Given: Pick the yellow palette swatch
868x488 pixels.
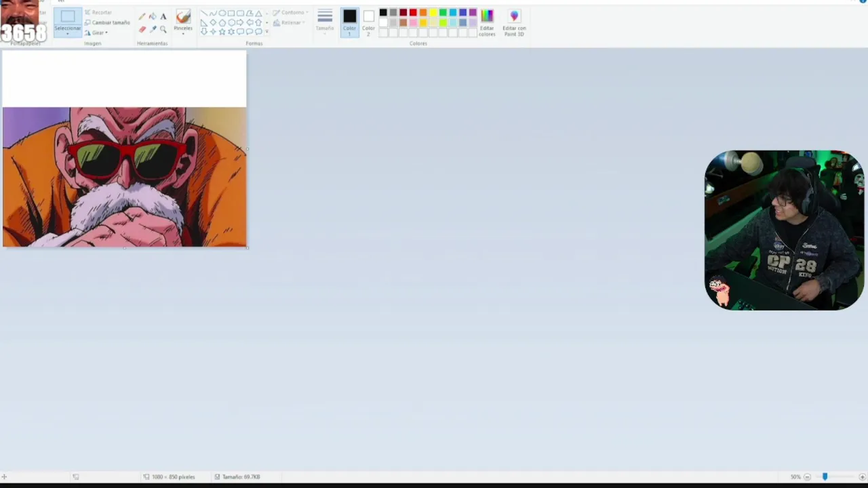Looking at the screenshot, I should click(x=433, y=12).
